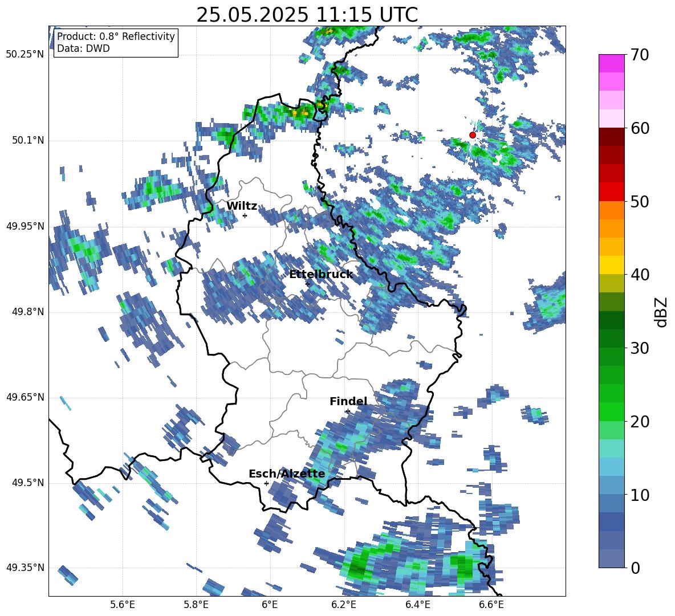Click the 49.35°N latitude label
The height and width of the screenshot is (616, 675).
[x=26, y=568]
